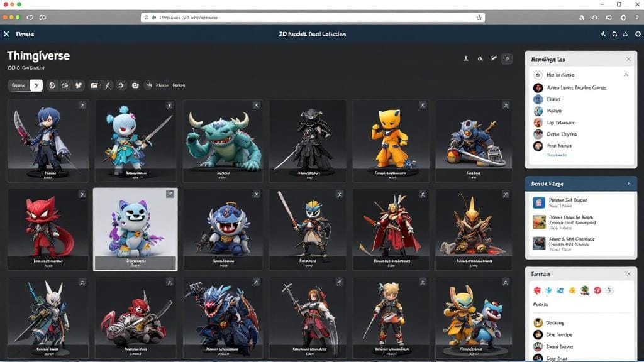Select the Luigi emoji icon in the bottom panel
The height and width of the screenshot is (362, 644).
click(584, 290)
